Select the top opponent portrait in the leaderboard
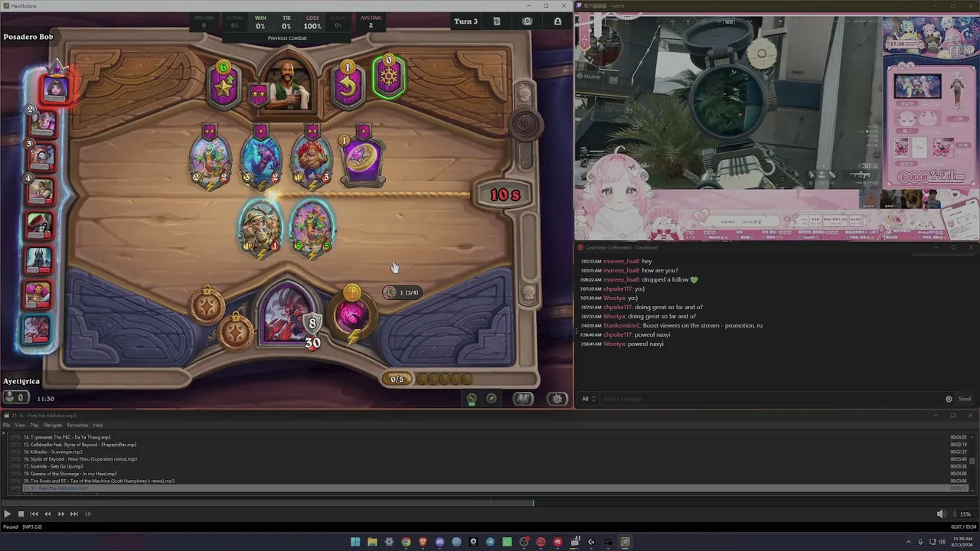The width and height of the screenshot is (980, 551). 54,89
